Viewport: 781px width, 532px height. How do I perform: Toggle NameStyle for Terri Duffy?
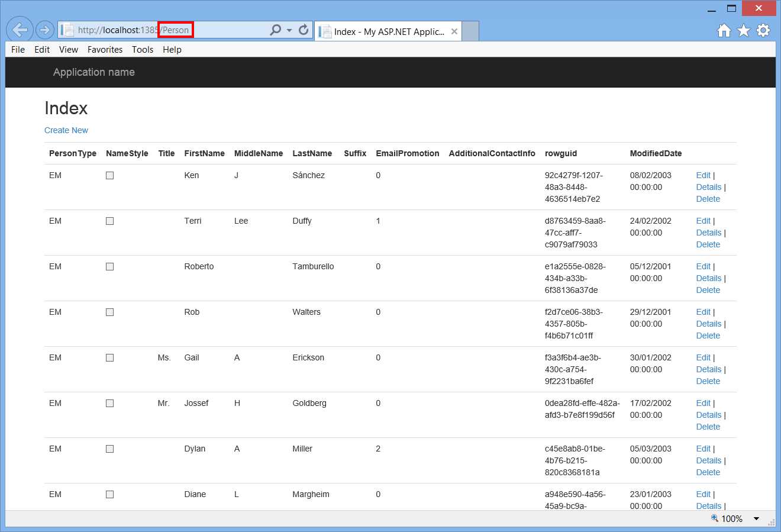point(109,221)
